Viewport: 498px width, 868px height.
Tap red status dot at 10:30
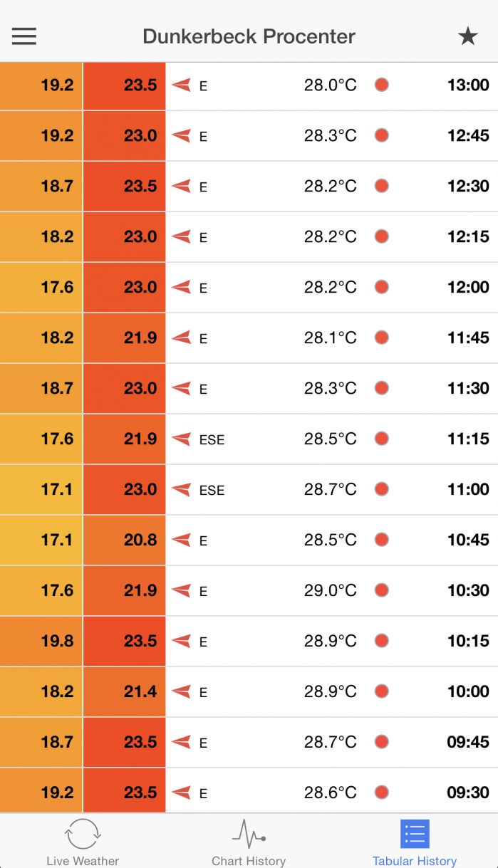pyautogui.click(x=382, y=590)
